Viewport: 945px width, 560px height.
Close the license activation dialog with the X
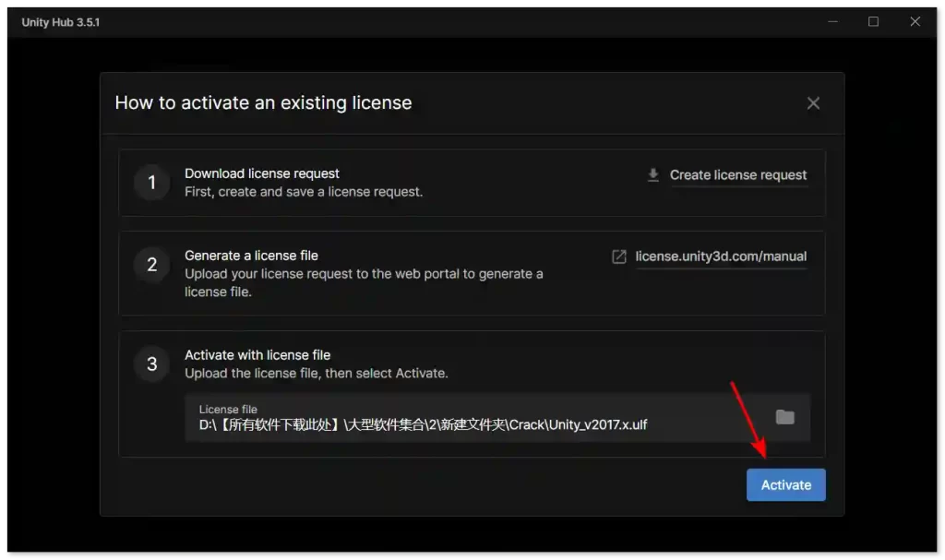pos(813,103)
